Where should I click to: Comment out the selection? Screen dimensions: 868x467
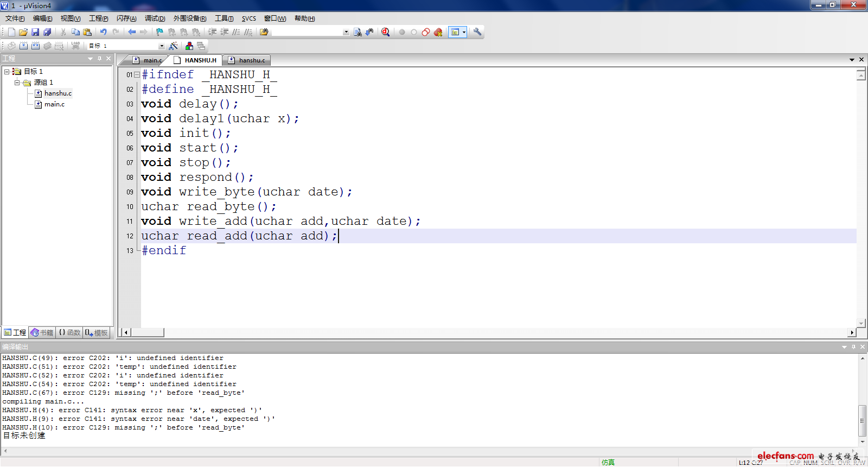(x=236, y=32)
